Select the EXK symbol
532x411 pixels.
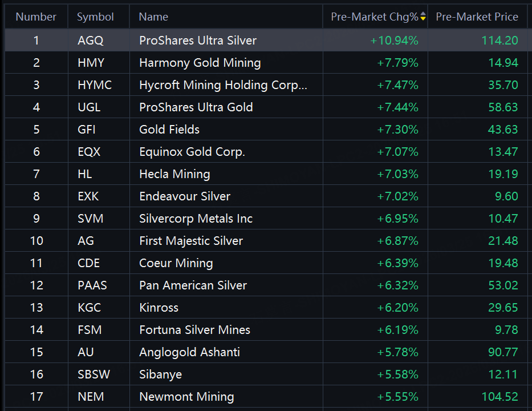click(x=88, y=196)
